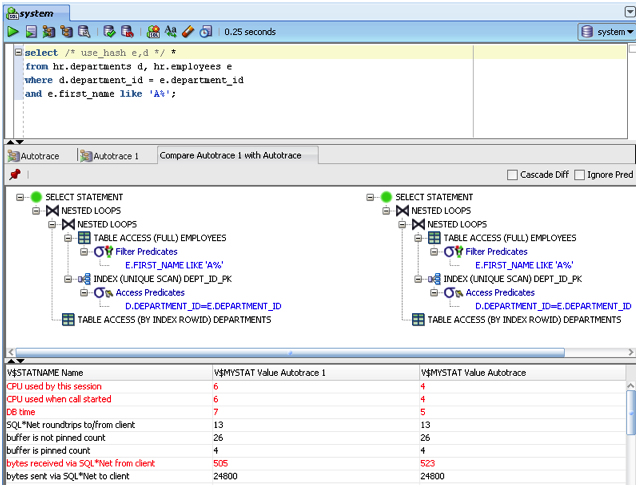The image size is (638, 487).
Task: Click the V$STATNAME Name column header
Action: (x=45, y=372)
